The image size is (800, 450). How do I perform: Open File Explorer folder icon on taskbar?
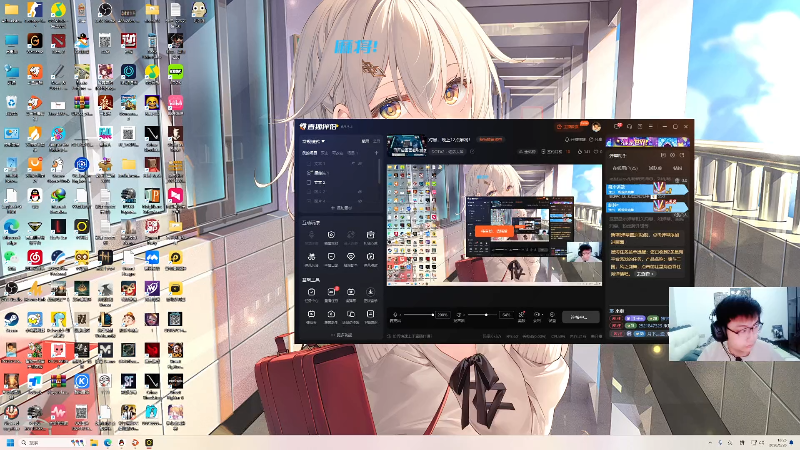click(94, 442)
